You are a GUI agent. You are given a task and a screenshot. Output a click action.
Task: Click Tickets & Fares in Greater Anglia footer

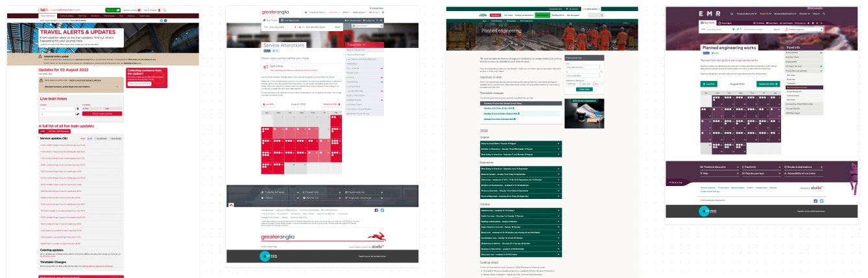pyautogui.click(x=280, y=192)
